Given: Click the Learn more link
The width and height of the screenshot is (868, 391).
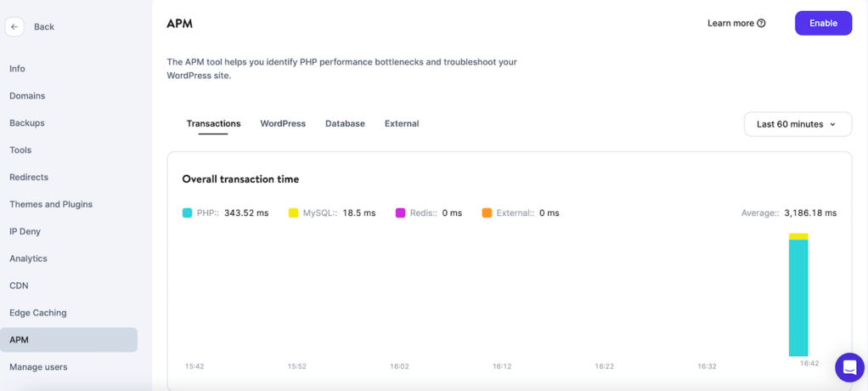Looking at the screenshot, I should coord(730,23).
